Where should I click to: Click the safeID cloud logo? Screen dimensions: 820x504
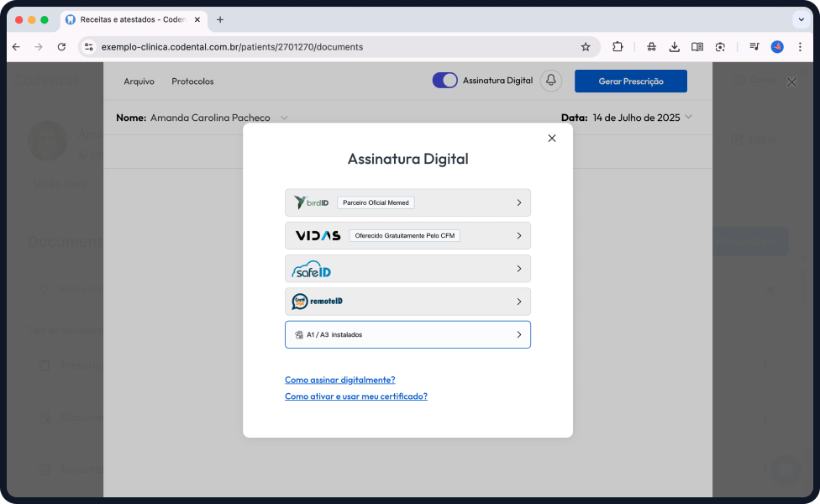pyautogui.click(x=311, y=270)
